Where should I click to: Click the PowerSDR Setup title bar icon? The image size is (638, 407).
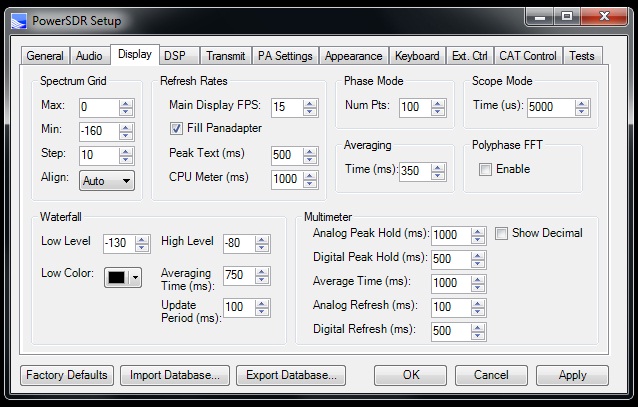(19, 21)
